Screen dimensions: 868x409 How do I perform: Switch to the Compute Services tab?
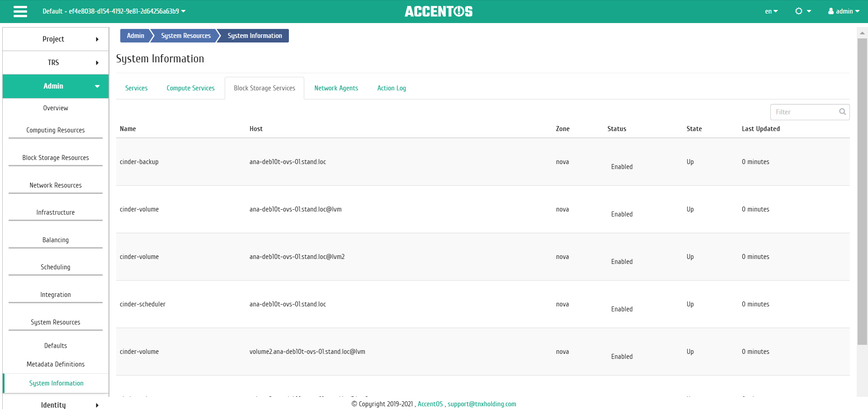click(x=191, y=88)
